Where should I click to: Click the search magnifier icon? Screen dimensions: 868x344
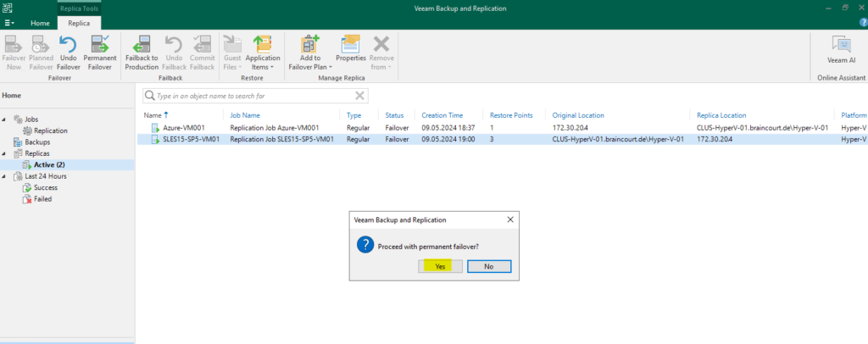149,96
